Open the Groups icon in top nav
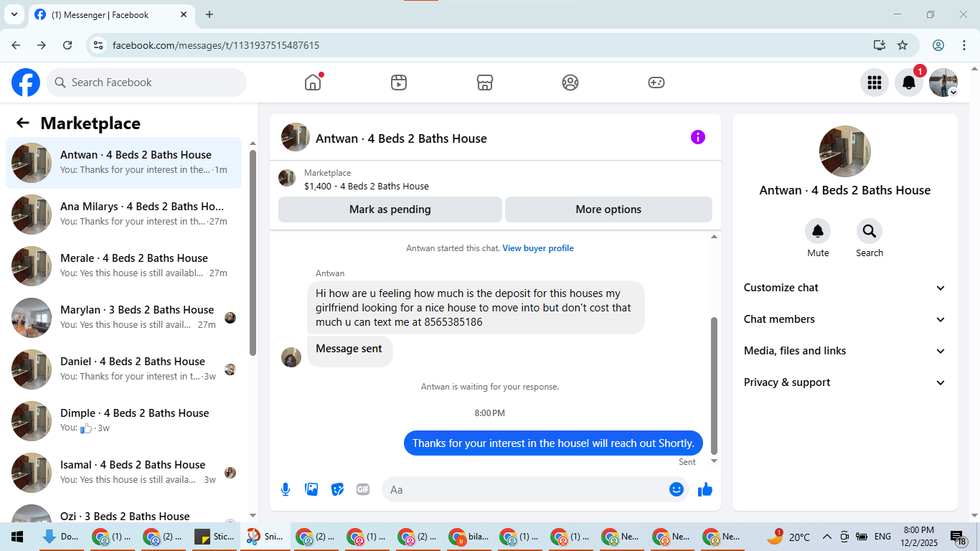This screenshot has height=551, width=980. [570, 83]
